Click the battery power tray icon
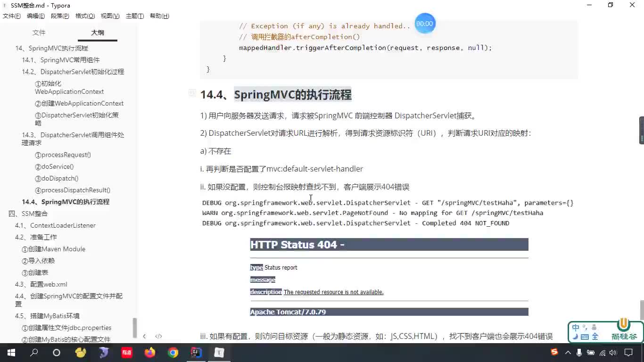The height and width of the screenshot is (362, 644). pyautogui.click(x=591, y=352)
